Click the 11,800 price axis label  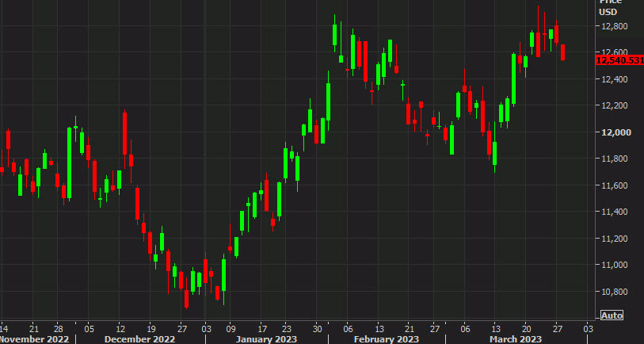tap(615, 159)
